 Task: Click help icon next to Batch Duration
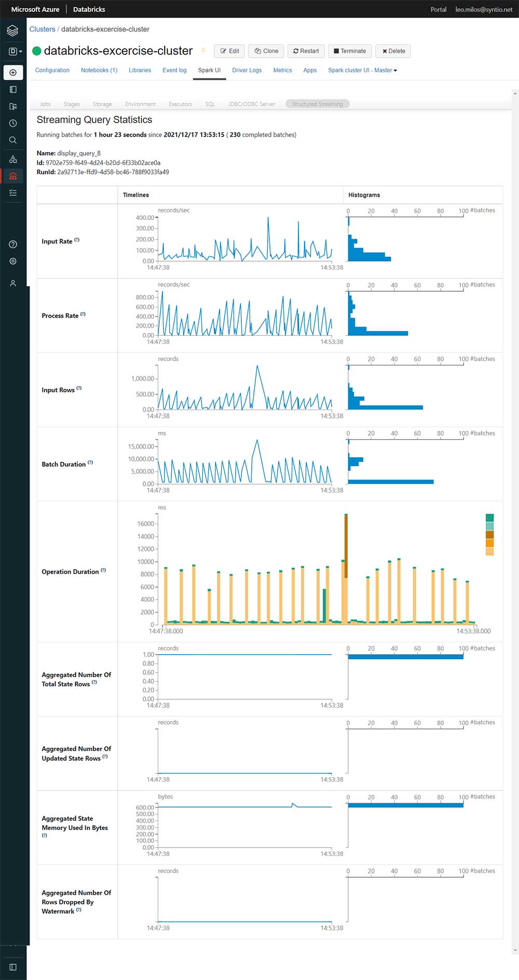pyautogui.click(x=90, y=462)
